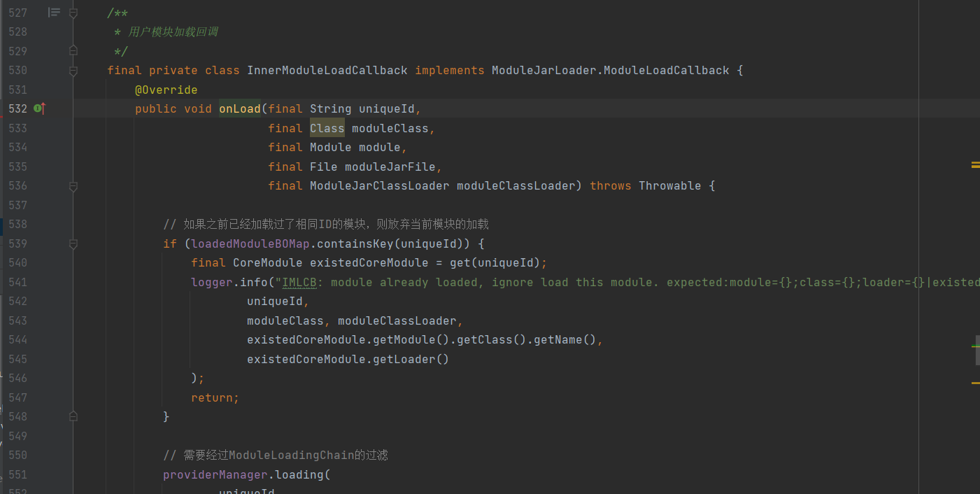Click the toggle rendered view icon beside the Javadoc
Image resolution: width=980 pixels, height=494 pixels.
click(54, 13)
